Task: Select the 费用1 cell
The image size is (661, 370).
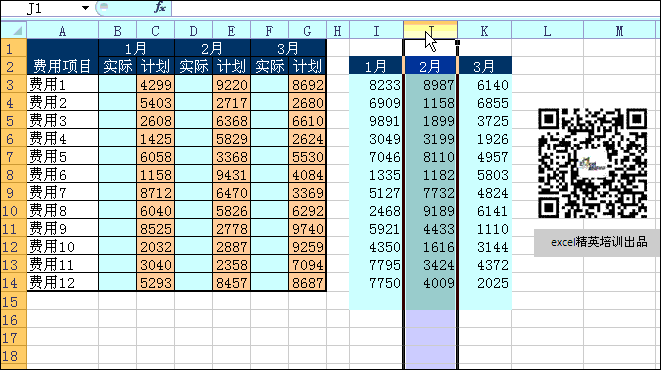Action: pyautogui.click(x=62, y=84)
